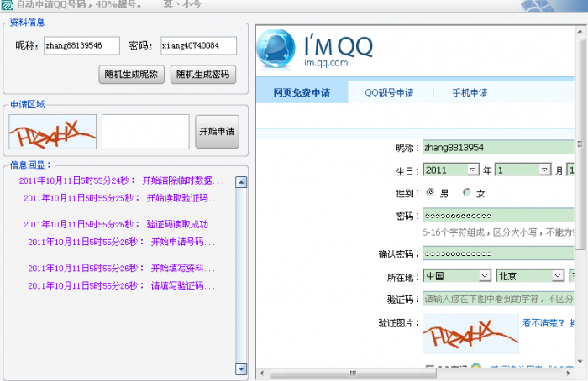Open the birth month dropdown
The width and height of the screenshot is (588, 381).
523,170
